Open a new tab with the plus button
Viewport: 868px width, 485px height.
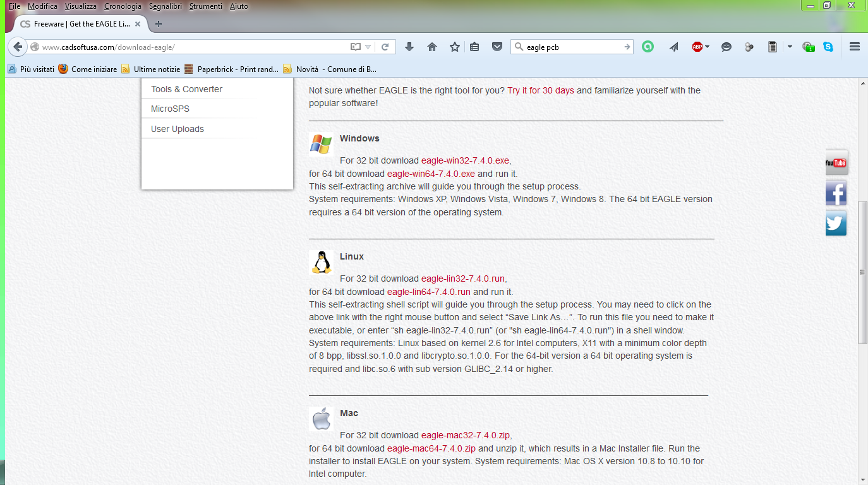159,24
